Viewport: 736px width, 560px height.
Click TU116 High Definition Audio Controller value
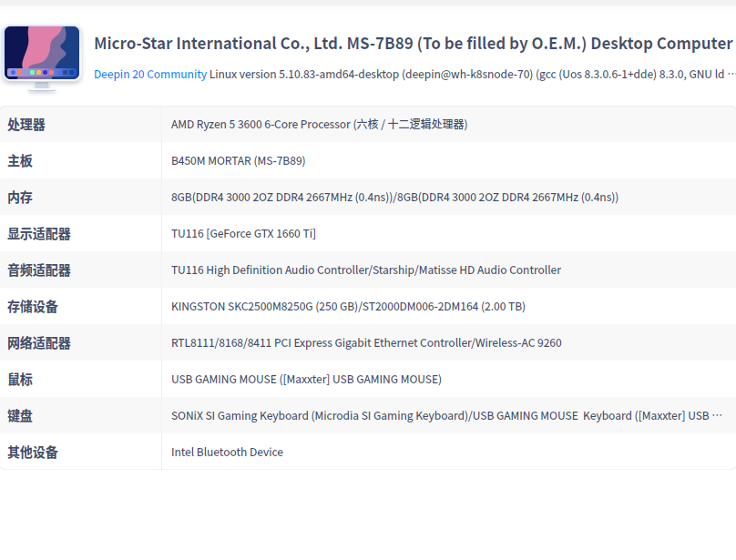pos(366,270)
